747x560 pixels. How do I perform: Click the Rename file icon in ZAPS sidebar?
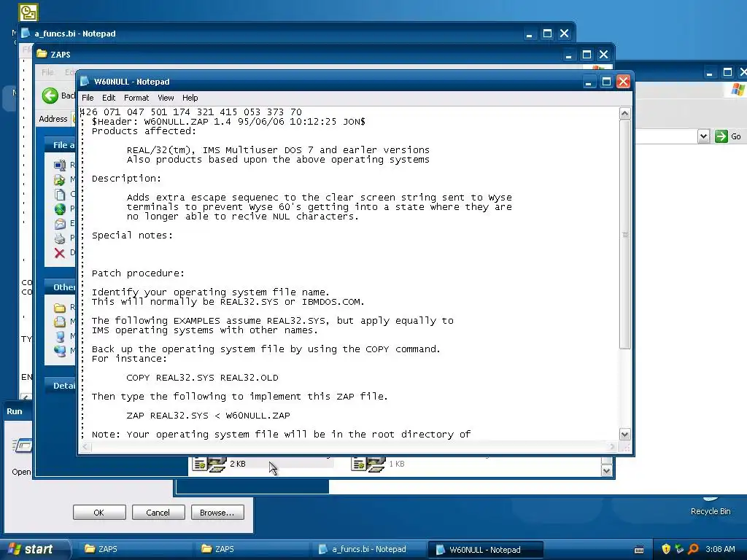click(60, 166)
